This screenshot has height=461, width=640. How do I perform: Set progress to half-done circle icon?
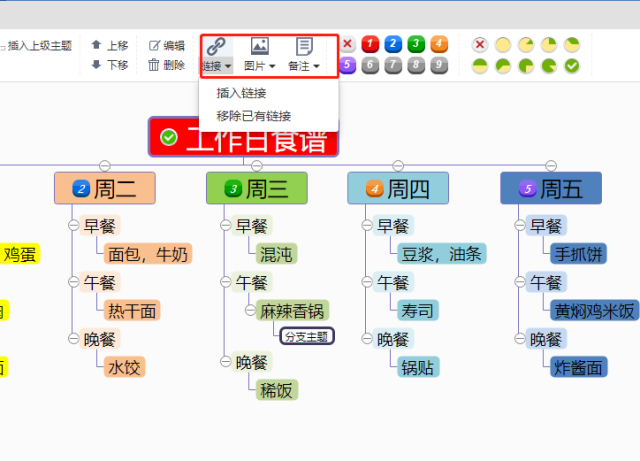[x=480, y=66]
